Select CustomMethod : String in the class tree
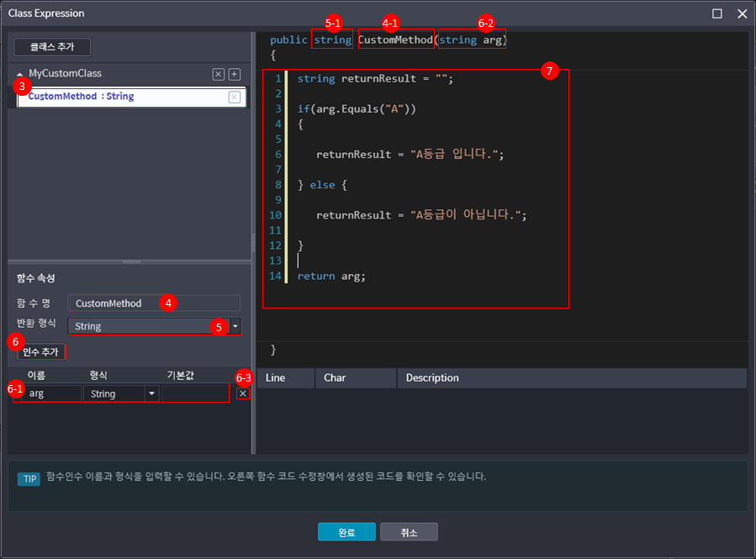 (x=81, y=97)
